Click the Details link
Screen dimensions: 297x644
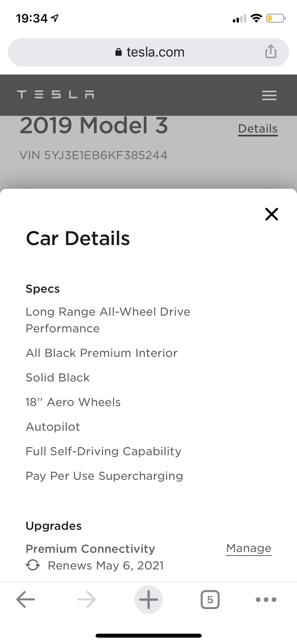point(258,129)
